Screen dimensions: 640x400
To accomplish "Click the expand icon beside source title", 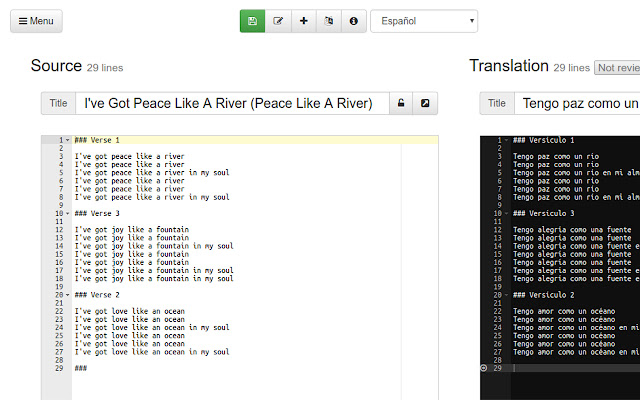I will pos(425,103).
